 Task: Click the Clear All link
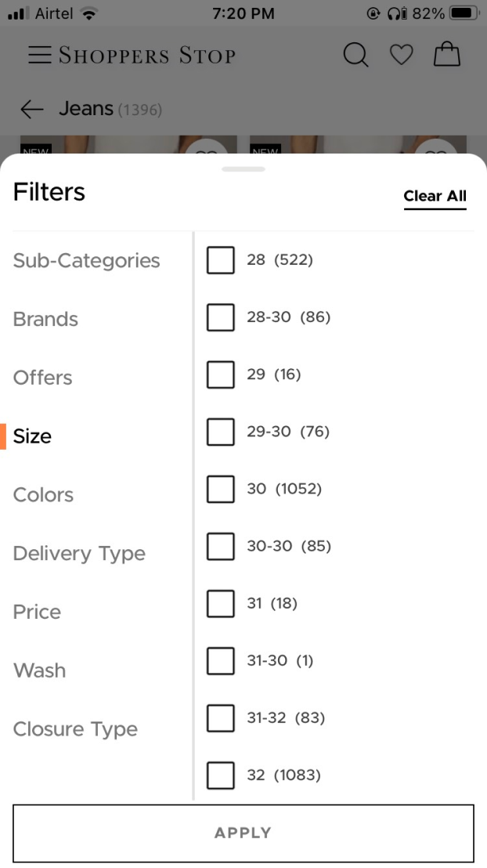(435, 197)
